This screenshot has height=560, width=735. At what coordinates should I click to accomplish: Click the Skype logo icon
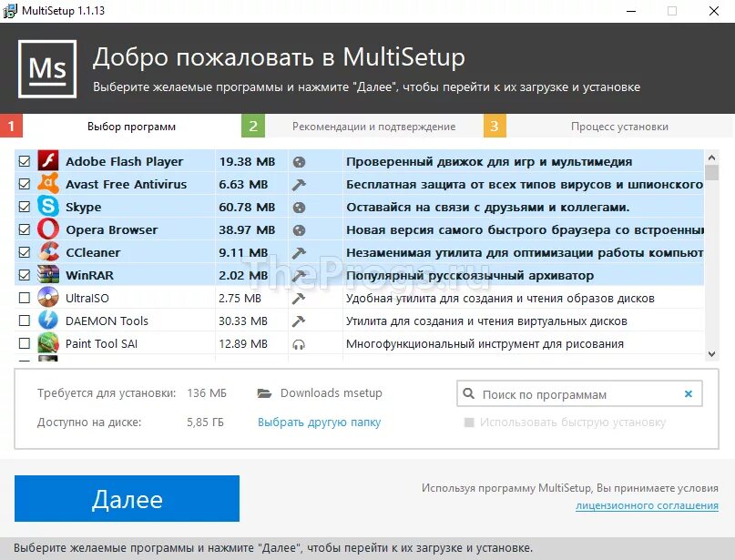[47, 206]
